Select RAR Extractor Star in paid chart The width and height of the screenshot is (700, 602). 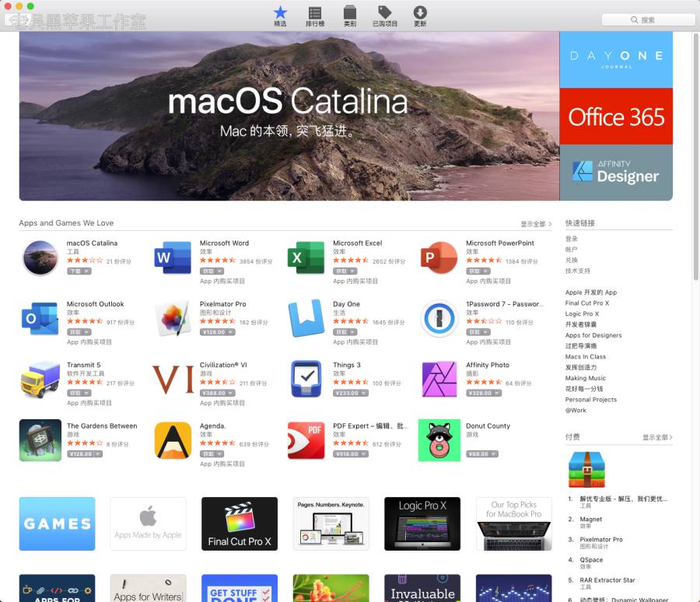607,579
